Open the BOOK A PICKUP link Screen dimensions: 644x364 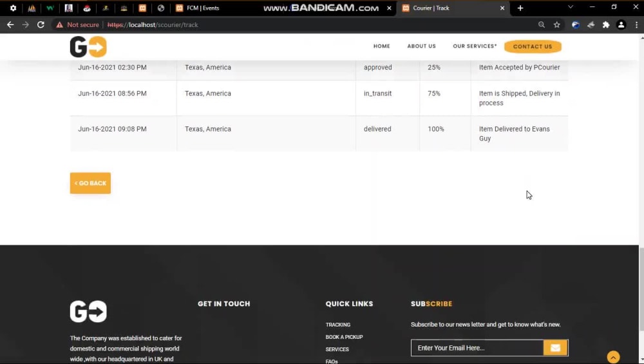(x=344, y=337)
